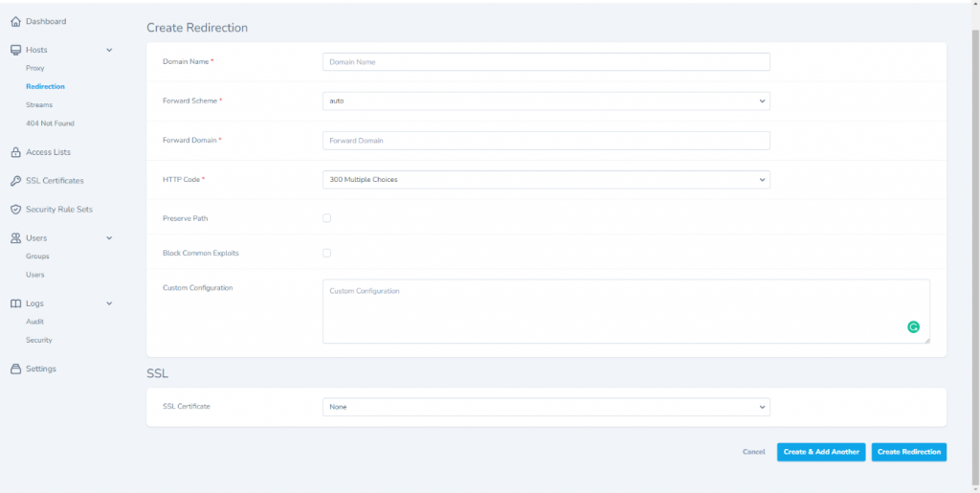Click the green Grammarly icon
Screen dimensions: 980x493
[x=913, y=327]
